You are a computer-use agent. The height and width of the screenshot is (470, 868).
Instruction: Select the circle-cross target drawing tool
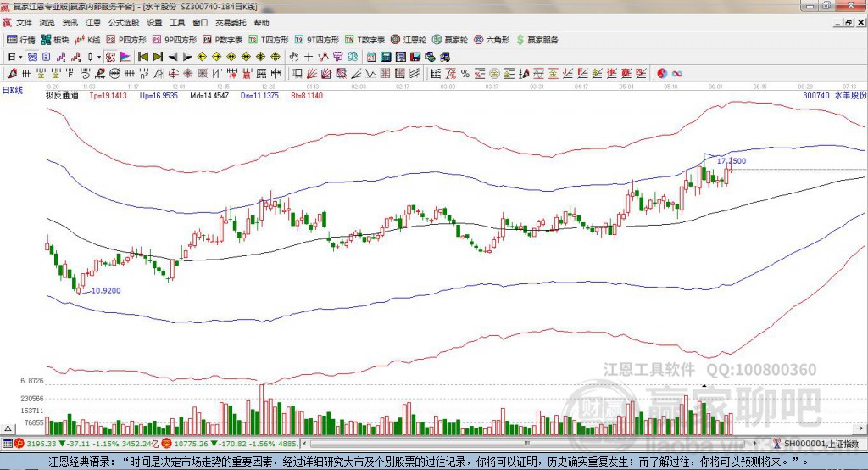(173, 73)
